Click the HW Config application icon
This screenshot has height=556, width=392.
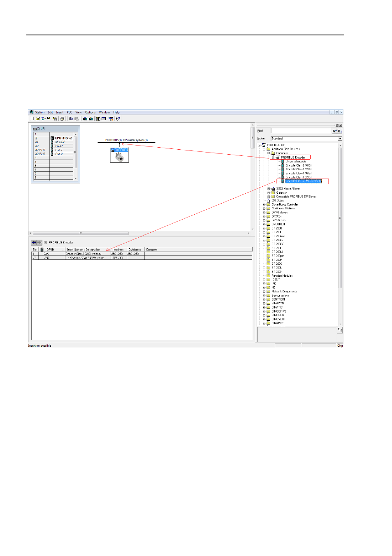click(31, 112)
